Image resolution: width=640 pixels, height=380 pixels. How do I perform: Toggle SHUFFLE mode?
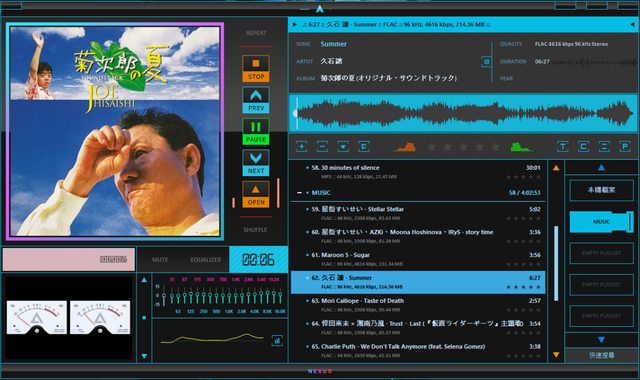point(256,230)
